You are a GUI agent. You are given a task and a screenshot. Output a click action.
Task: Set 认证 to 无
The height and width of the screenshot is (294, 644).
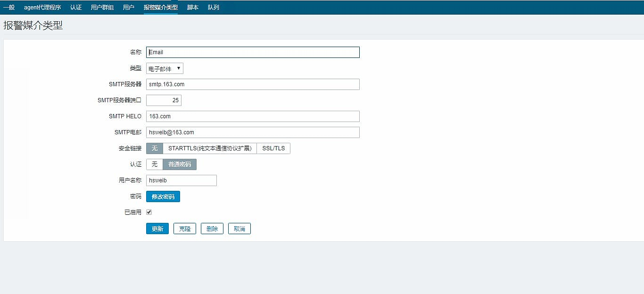(x=155, y=164)
